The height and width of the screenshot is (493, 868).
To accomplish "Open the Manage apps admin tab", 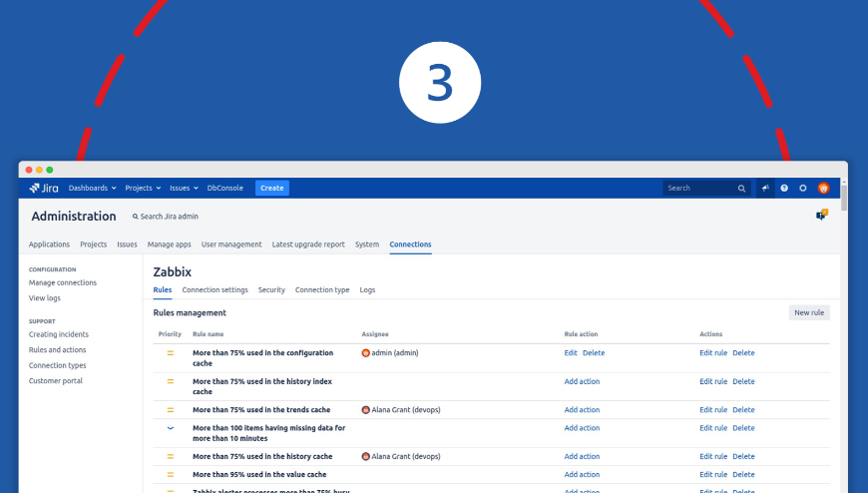I will [169, 245].
